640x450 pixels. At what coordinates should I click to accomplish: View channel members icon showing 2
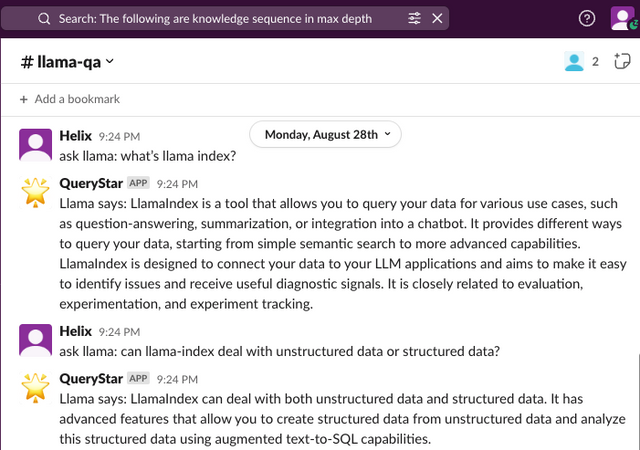[x=581, y=62]
